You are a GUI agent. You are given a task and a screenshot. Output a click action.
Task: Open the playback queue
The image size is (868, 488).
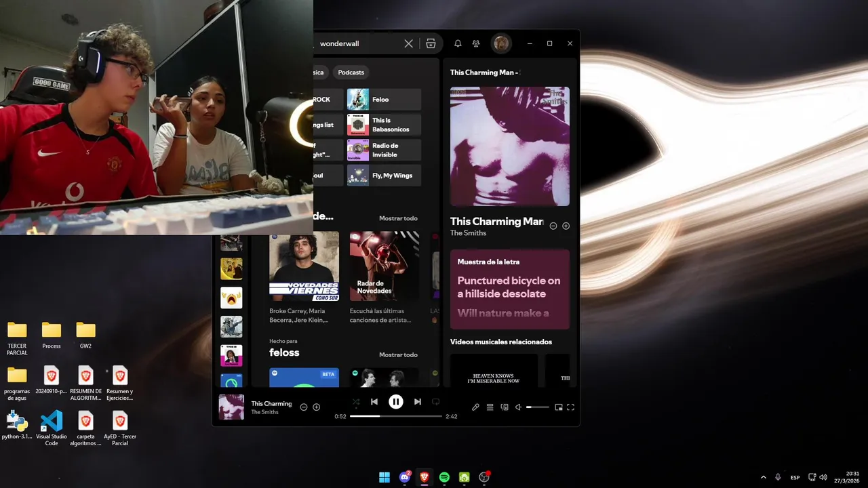pos(490,407)
